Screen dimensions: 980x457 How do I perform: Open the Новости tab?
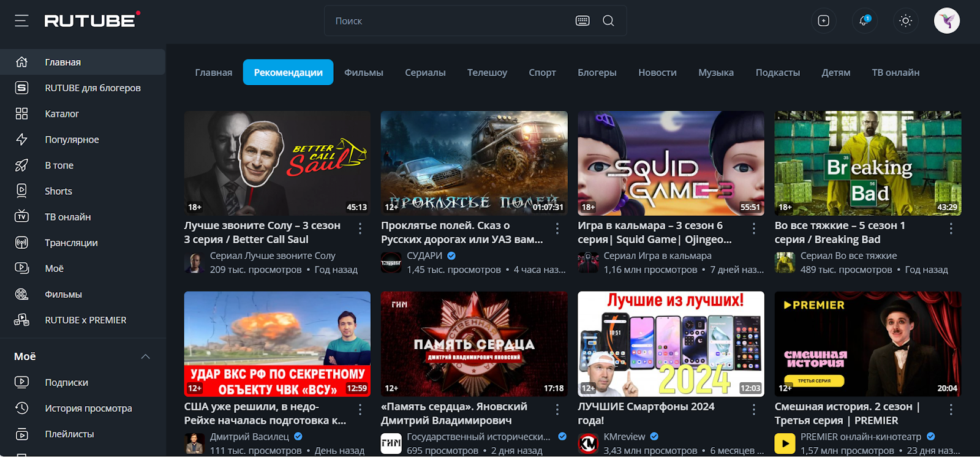(657, 72)
